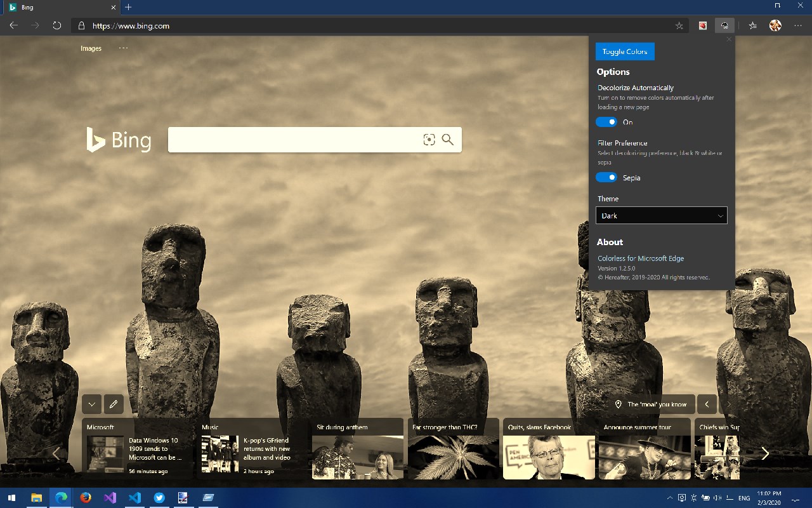The height and width of the screenshot is (508, 812).
Task: View site info via the lock icon
Action: point(81,26)
